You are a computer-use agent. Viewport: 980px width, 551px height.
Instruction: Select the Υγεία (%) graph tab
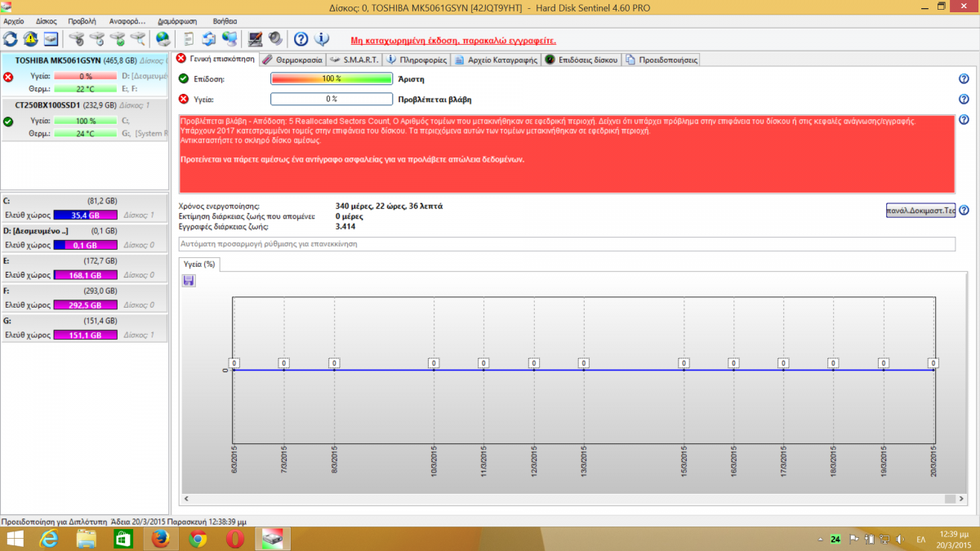(x=199, y=264)
